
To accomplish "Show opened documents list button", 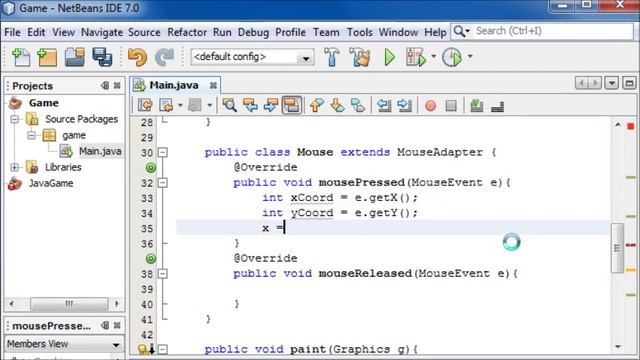I will (x=611, y=83).
